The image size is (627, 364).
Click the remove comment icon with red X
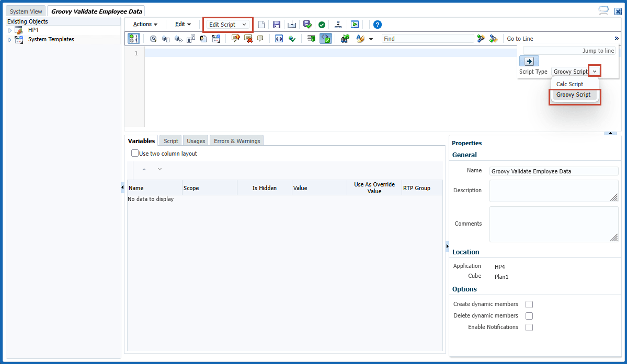(248, 39)
